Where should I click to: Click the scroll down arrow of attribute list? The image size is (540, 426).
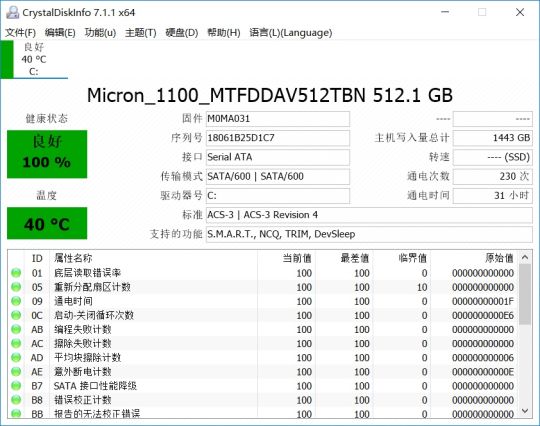pos(525,411)
